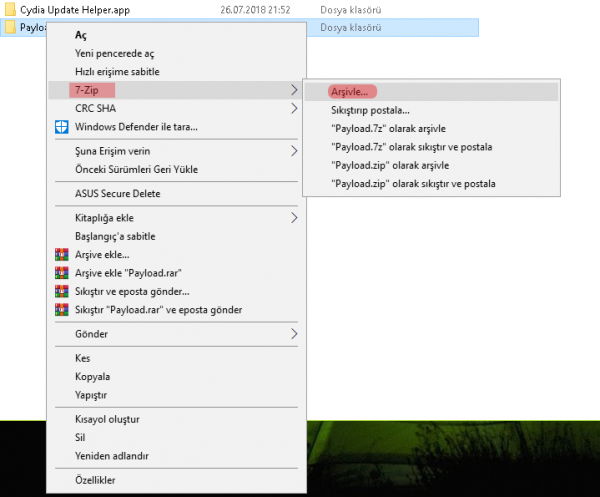Click Özellikler at the menu bottom
This screenshot has width=600, height=497.
(97, 480)
